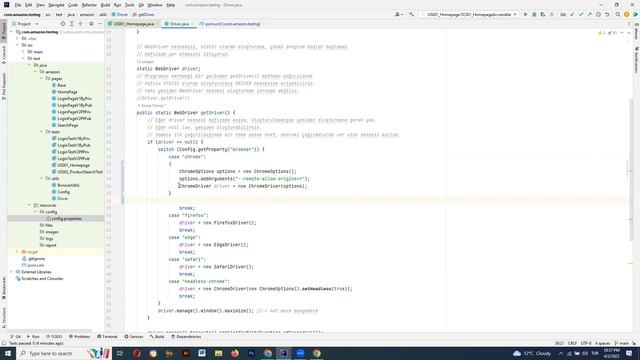The width and height of the screenshot is (640, 360).
Task: Collapse the tests package node
Action: coord(41,132)
